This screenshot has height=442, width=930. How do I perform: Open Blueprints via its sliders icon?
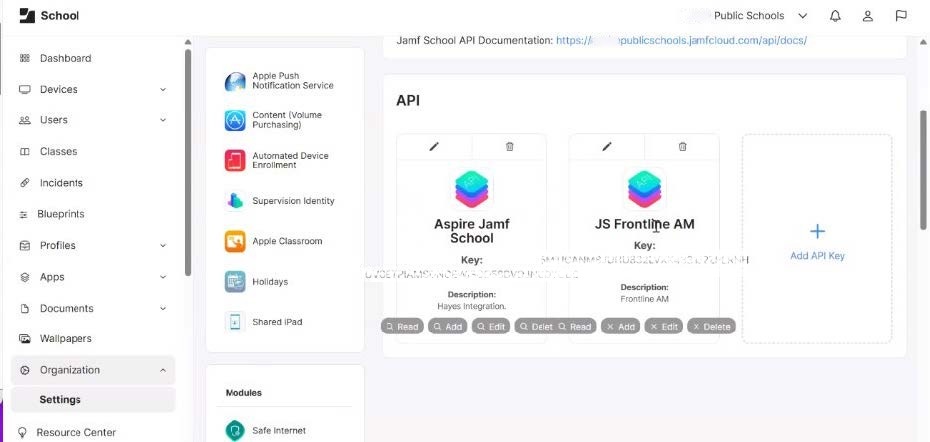tap(24, 214)
